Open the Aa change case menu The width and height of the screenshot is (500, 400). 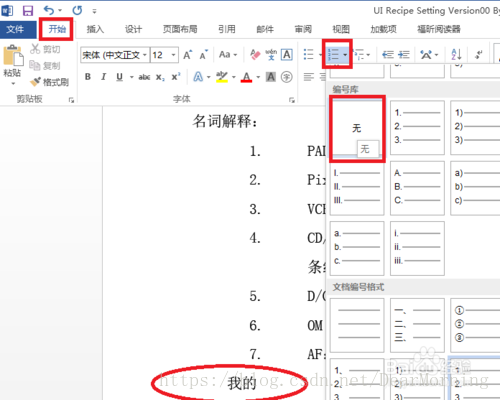(x=228, y=55)
